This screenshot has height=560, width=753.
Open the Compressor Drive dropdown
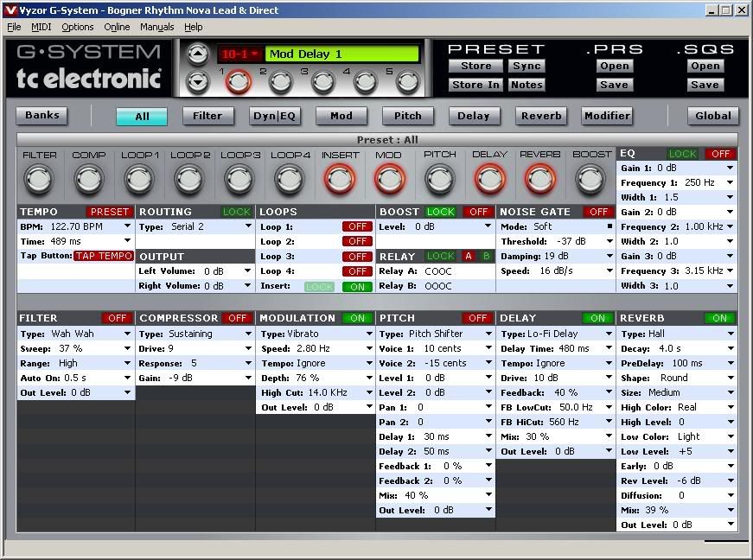click(248, 348)
